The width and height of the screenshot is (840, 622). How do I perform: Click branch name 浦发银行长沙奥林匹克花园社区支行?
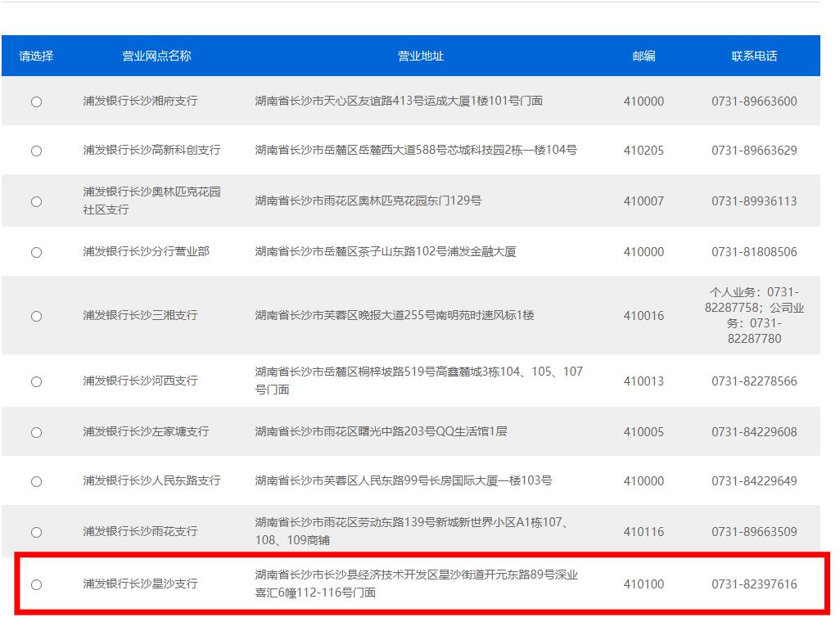click(x=151, y=201)
